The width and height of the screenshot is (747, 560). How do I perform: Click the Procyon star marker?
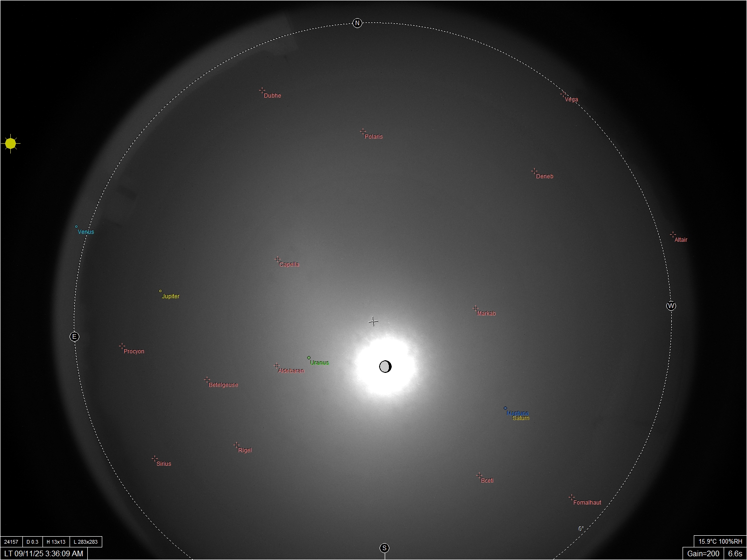(122, 346)
